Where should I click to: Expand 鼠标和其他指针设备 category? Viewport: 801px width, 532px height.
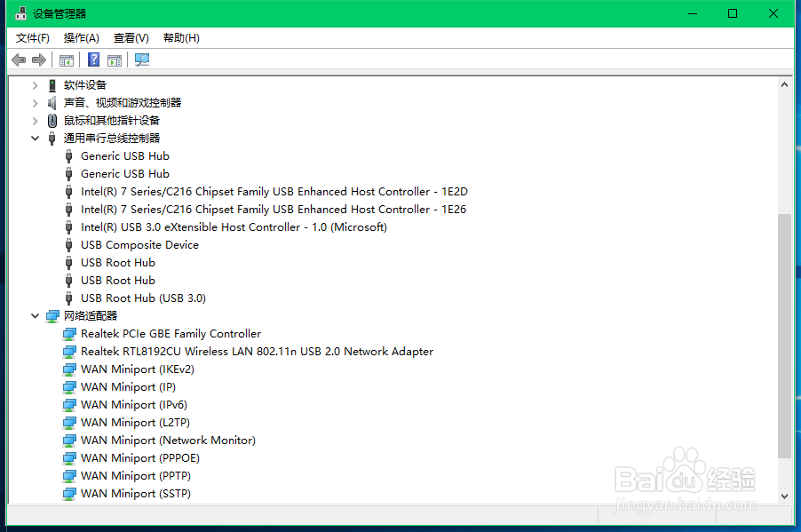click(x=35, y=121)
